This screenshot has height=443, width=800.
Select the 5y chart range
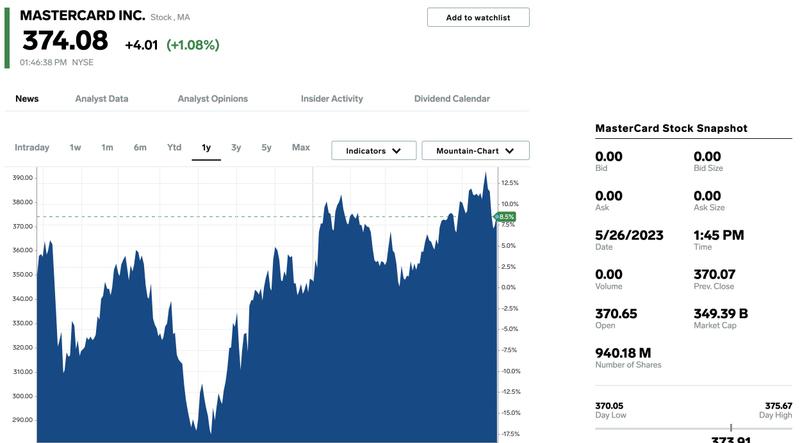[266, 147]
